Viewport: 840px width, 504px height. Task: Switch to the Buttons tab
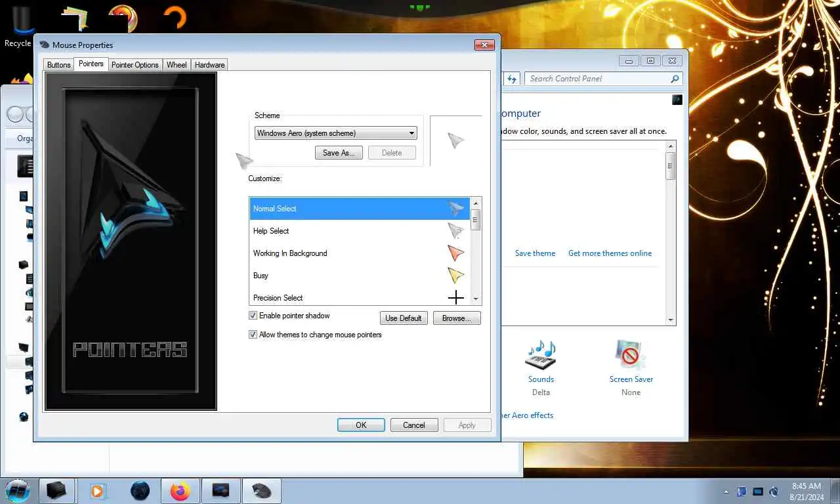58,64
